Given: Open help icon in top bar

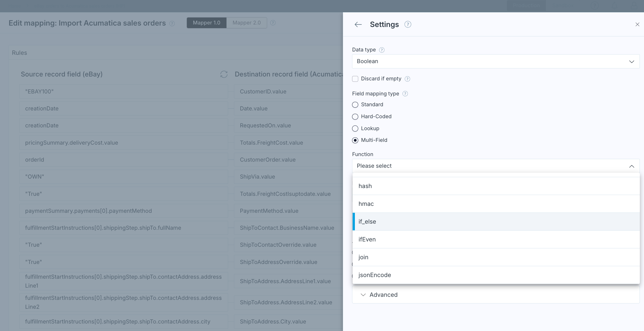Looking at the screenshot, I should coord(594,6).
